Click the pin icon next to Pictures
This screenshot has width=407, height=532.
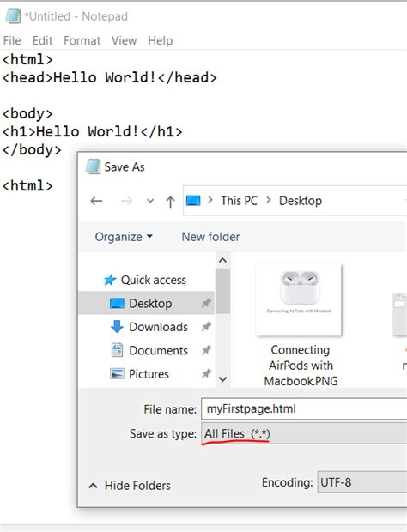point(206,373)
